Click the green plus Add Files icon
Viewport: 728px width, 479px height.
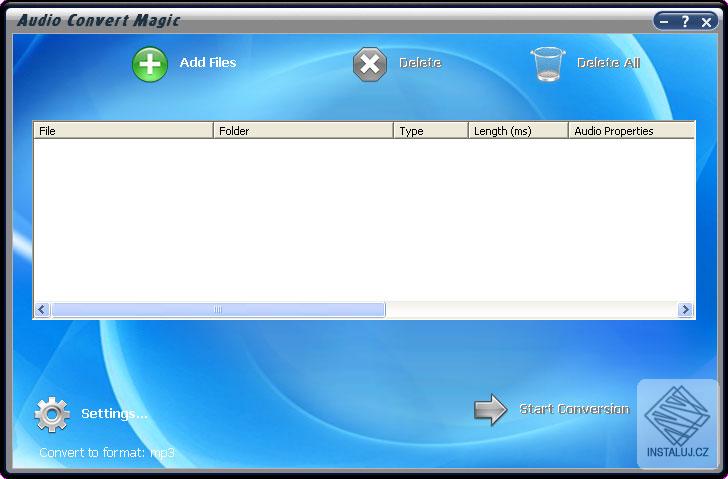point(150,64)
